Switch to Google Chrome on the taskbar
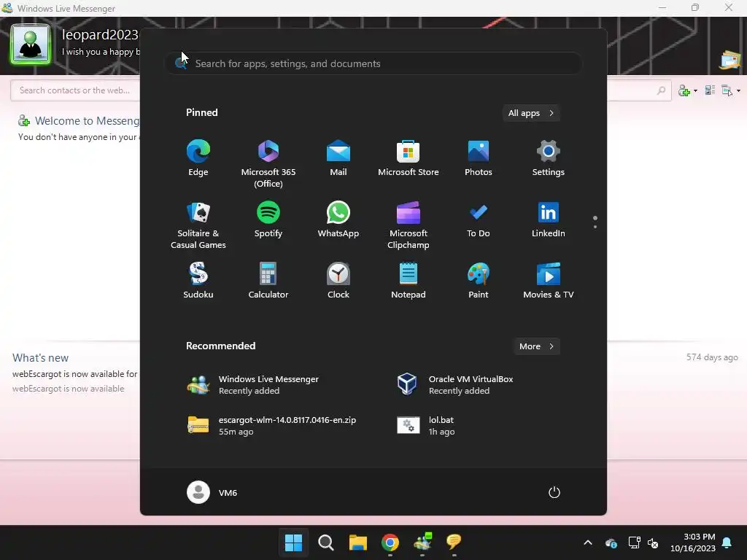This screenshot has width=747, height=560. (x=390, y=542)
